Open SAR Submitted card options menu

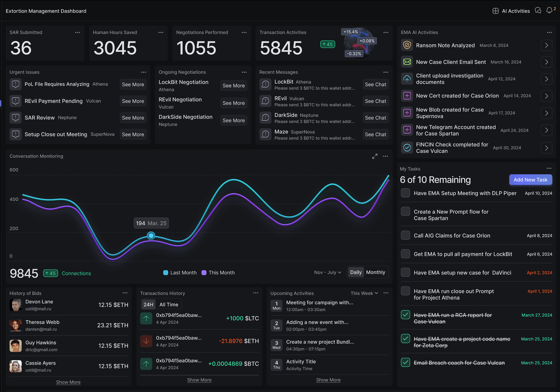point(78,32)
